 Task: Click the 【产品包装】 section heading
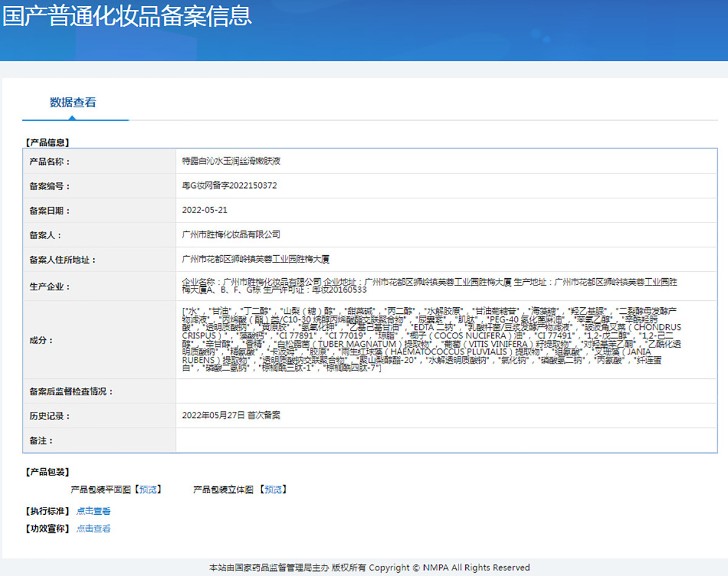[x=47, y=472]
